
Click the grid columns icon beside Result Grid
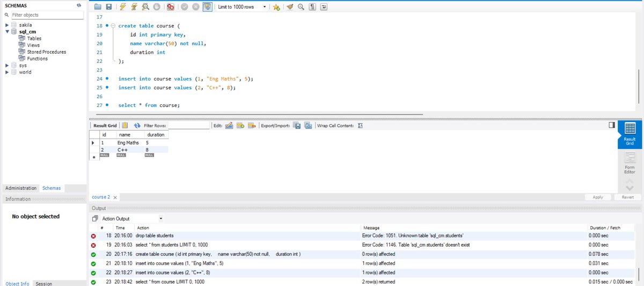pyautogui.click(x=125, y=125)
